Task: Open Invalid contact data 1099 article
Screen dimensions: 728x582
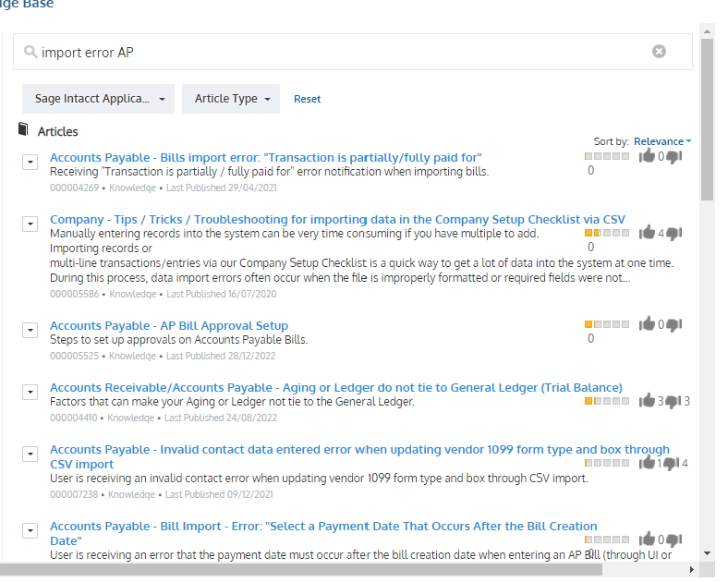Action: 359,456
